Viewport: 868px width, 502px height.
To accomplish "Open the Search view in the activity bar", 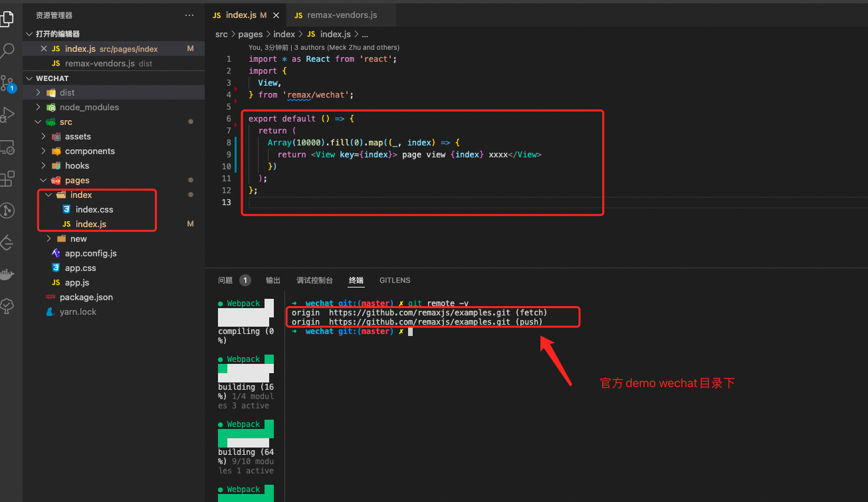I will (x=7, y=50).
